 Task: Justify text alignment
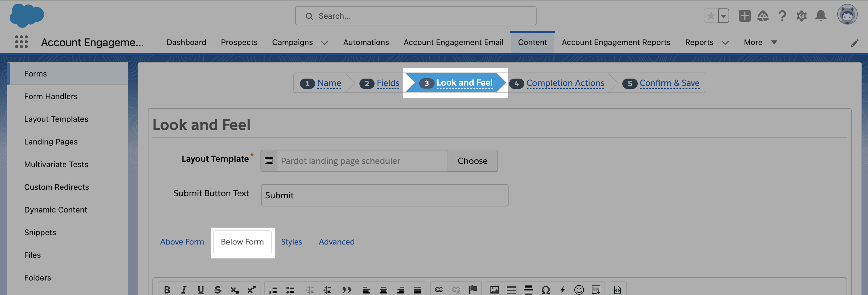[x=417, y=290]
